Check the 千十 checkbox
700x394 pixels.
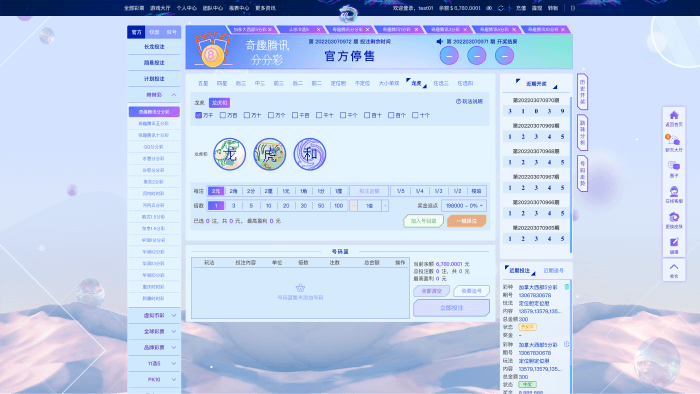(319, 115)
